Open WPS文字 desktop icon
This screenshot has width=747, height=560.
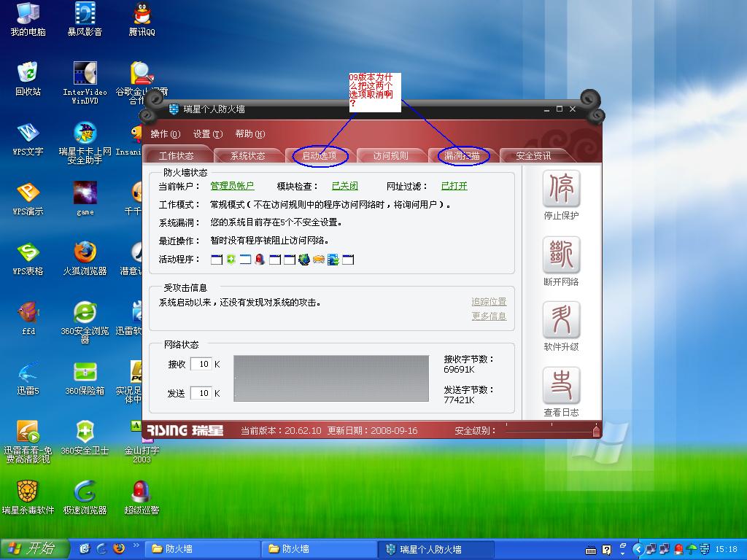coord(28,139)
